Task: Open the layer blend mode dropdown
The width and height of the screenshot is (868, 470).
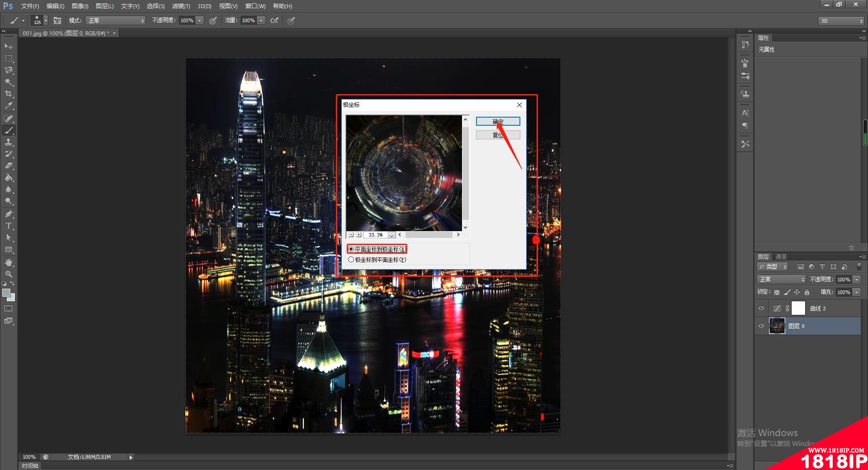Action: pos(781,280)
